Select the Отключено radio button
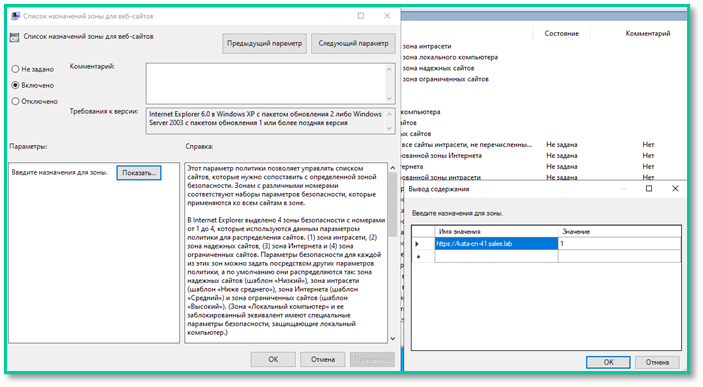Viewport: 703px width, 387px height. click(15, 101)
